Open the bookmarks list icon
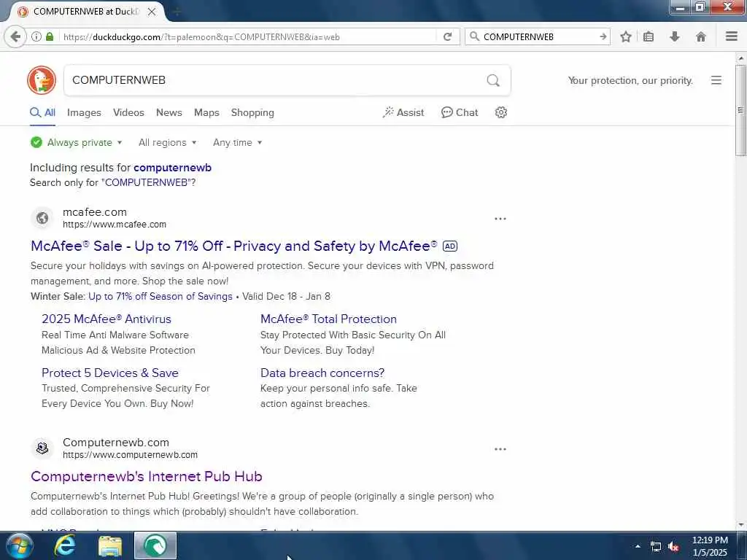Viewport: 747px width, 560px height. pyautogui.click(x=649, y=36)
